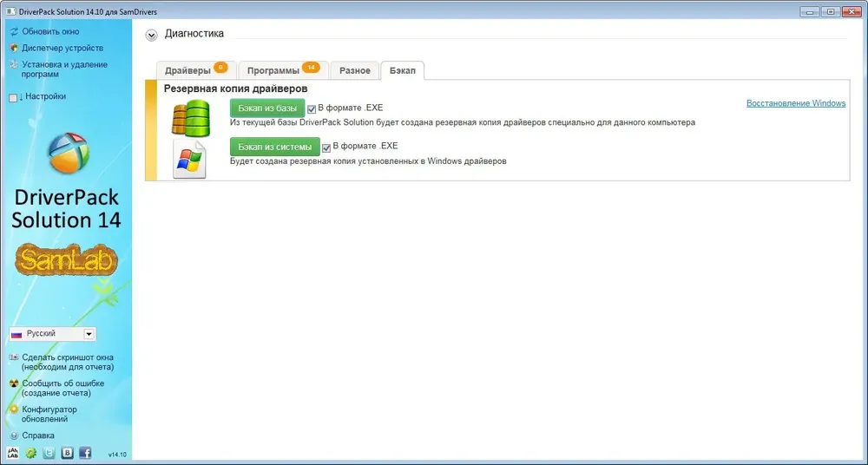The height and width of the screenshot is (465, 868).
Task: Open the VKontakte social icon
Action: (x=67, y=453)
